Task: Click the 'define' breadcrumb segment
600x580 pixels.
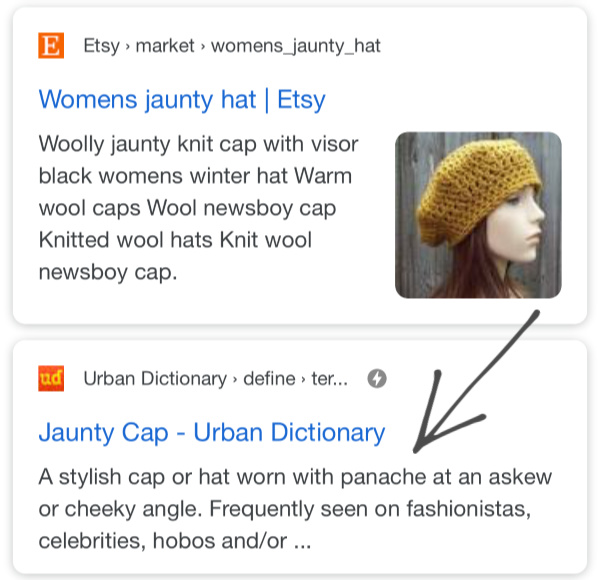Action: point(269,379)
